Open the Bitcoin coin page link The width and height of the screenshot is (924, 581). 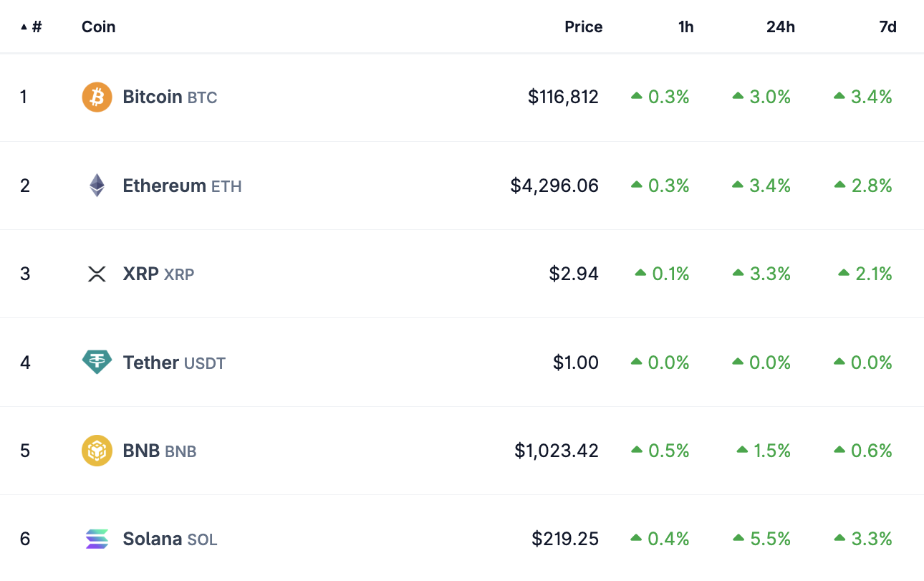tap(153, 97)
